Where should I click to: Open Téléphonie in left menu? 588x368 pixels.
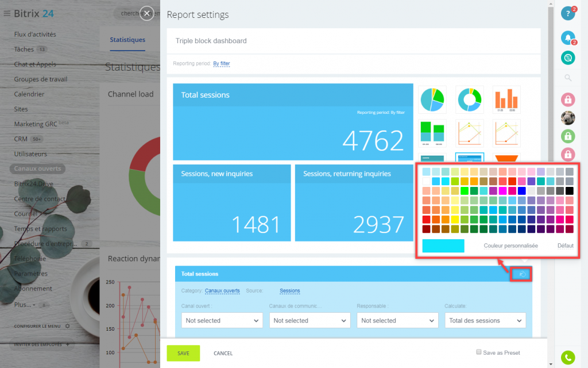pos(30,259)
